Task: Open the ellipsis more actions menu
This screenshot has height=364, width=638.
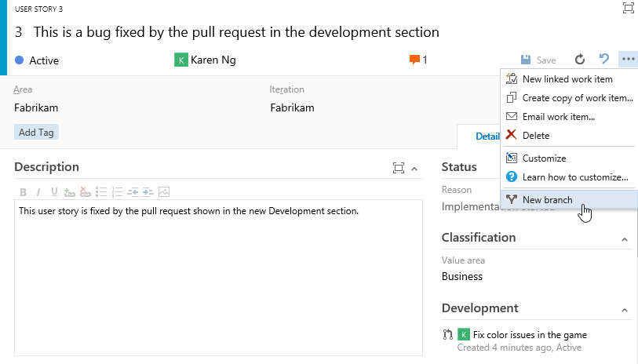Action: pos(629,60)
